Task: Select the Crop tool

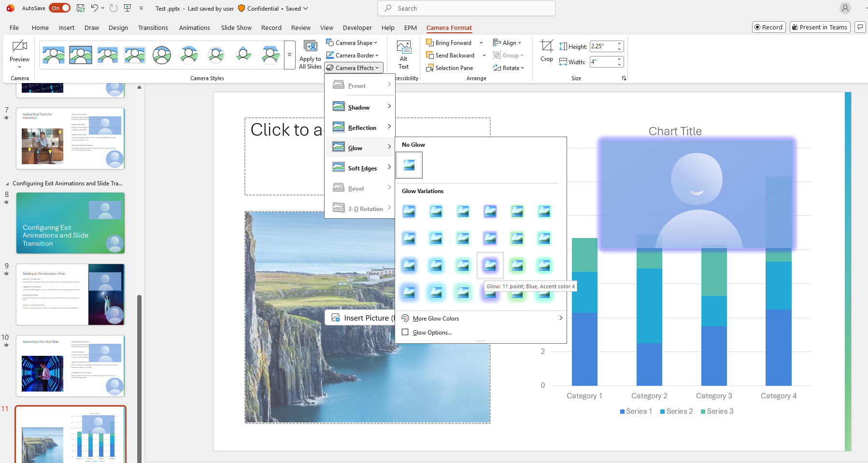Action: pos(547,51)
